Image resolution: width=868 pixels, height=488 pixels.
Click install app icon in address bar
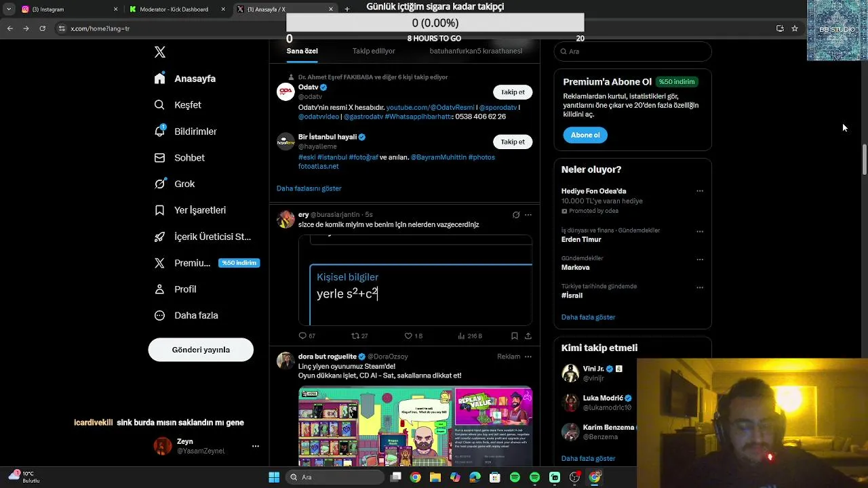[x=780, y=28]
